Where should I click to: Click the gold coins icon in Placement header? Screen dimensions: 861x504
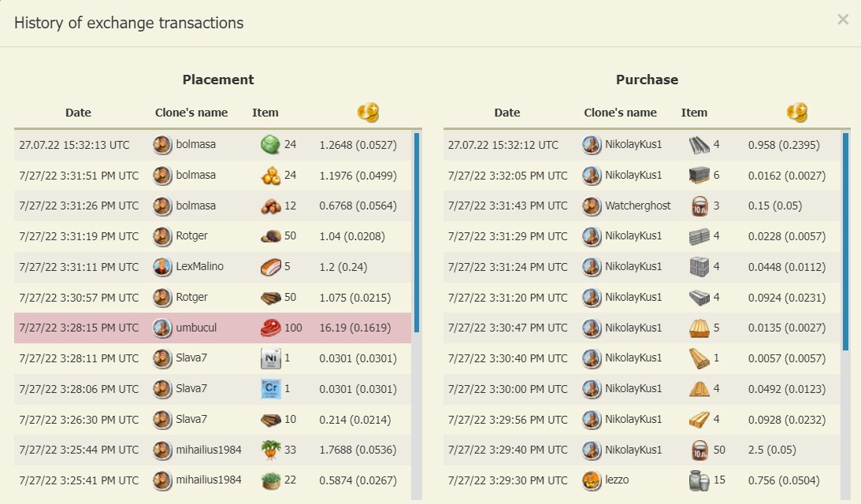click(x=368, y=113)
